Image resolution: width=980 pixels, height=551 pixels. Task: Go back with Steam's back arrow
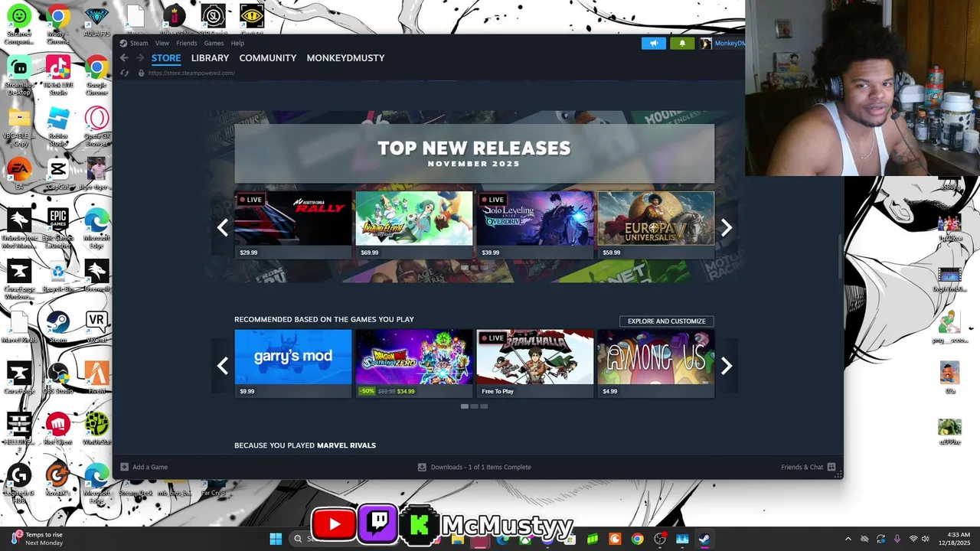(124, 58)
